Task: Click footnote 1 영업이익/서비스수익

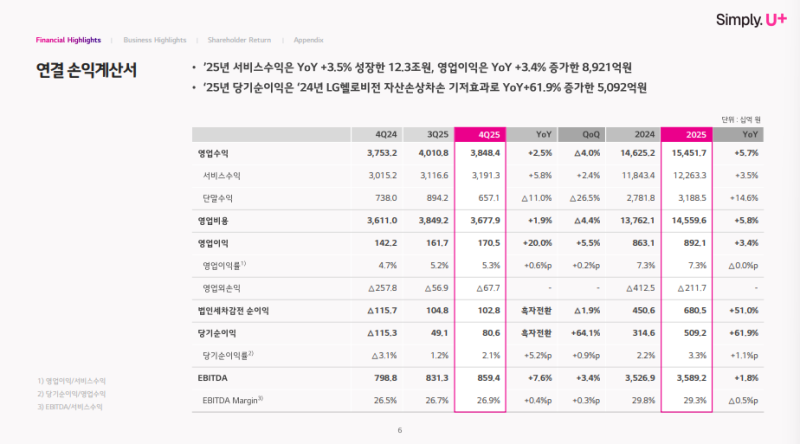Action: 70,381
